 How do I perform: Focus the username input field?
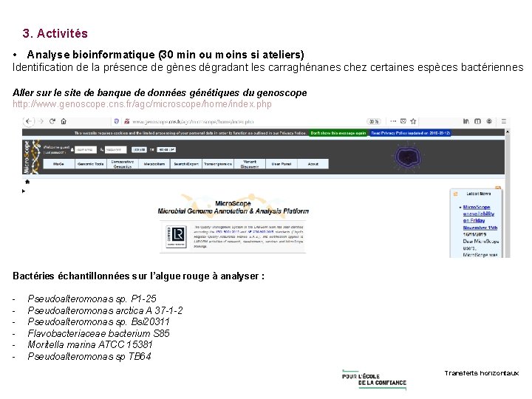86,149
